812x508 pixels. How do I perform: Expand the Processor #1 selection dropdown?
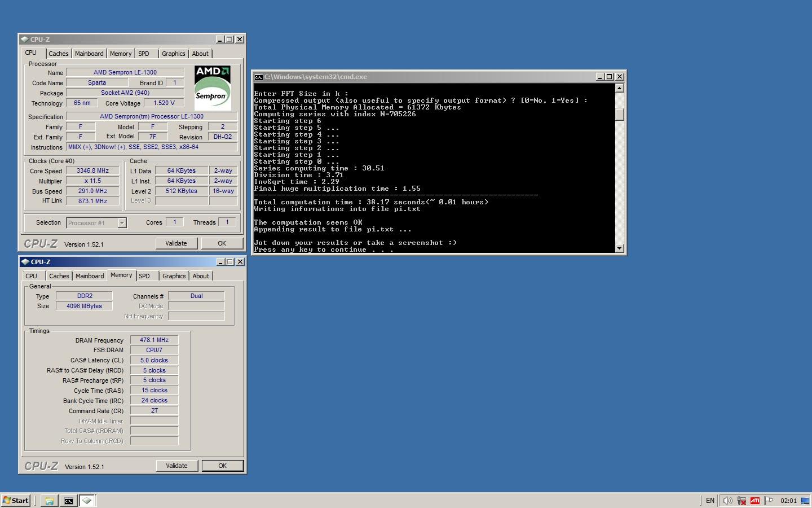point(122,223)
